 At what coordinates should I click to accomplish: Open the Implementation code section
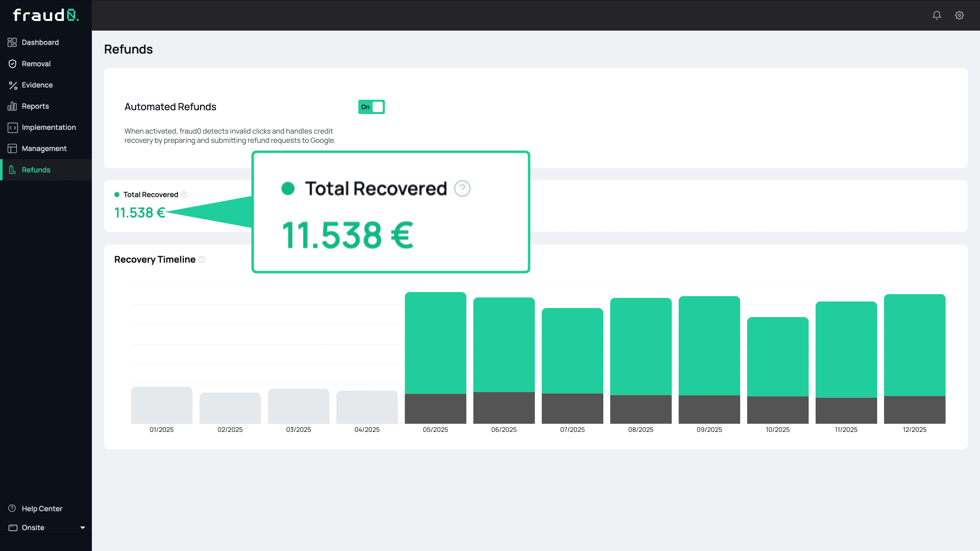(48, 127)
